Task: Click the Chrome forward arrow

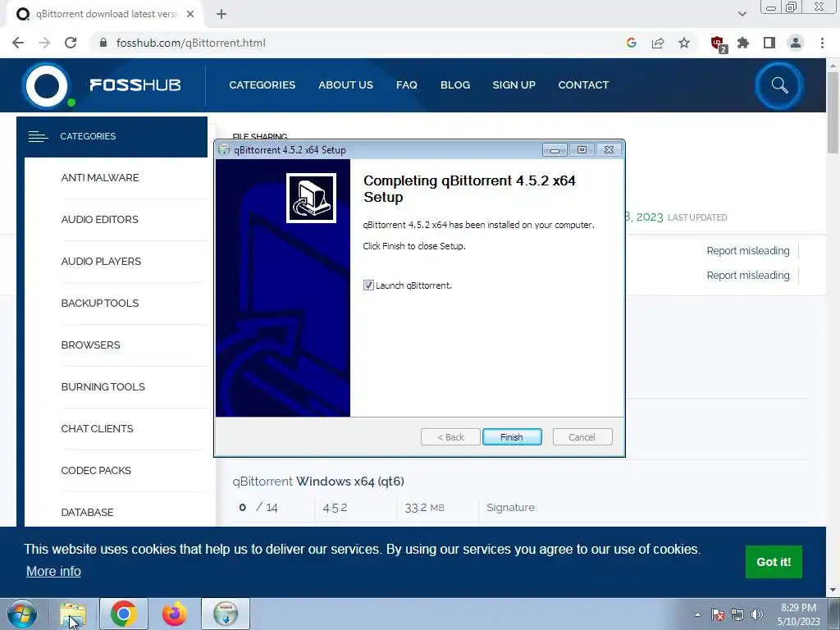Action: click(x=44, y=43)
